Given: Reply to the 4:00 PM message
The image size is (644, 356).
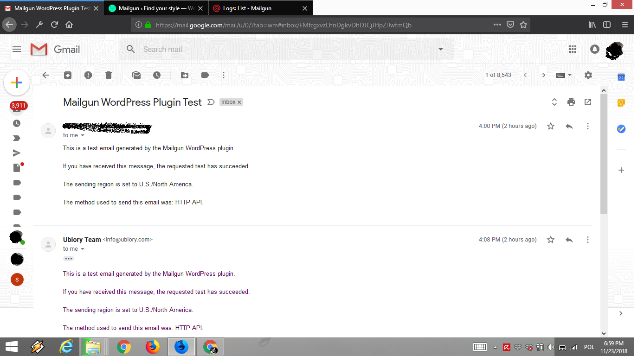Looking at the screenshot, I should pyautogui.click(x=569, y=126).
